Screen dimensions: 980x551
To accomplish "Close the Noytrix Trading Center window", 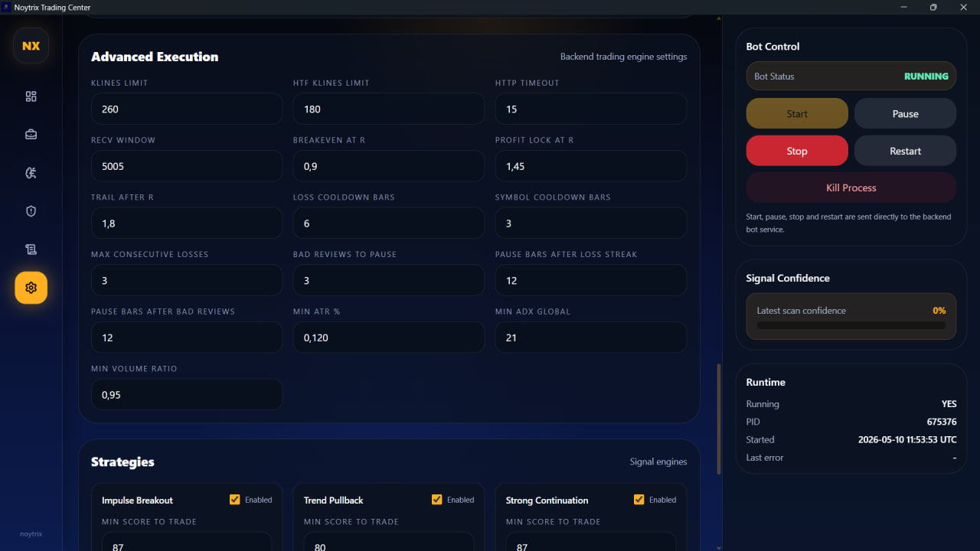I will pyautogui.click(x=962, y=7).
